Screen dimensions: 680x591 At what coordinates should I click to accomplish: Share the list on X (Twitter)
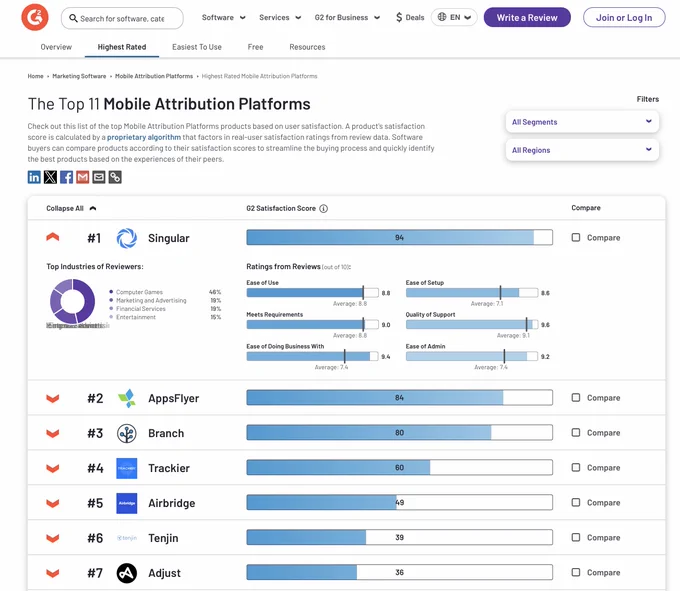coord(50,177)
